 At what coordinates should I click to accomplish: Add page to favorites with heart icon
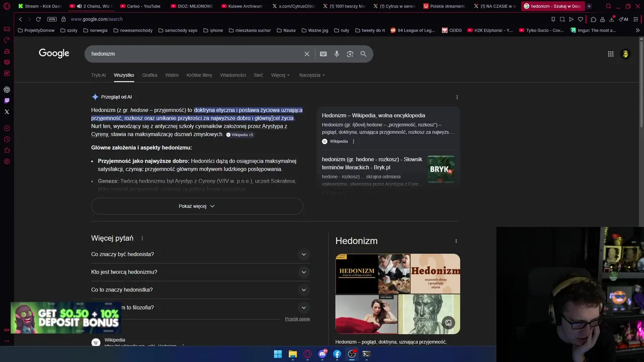(580, 19)
